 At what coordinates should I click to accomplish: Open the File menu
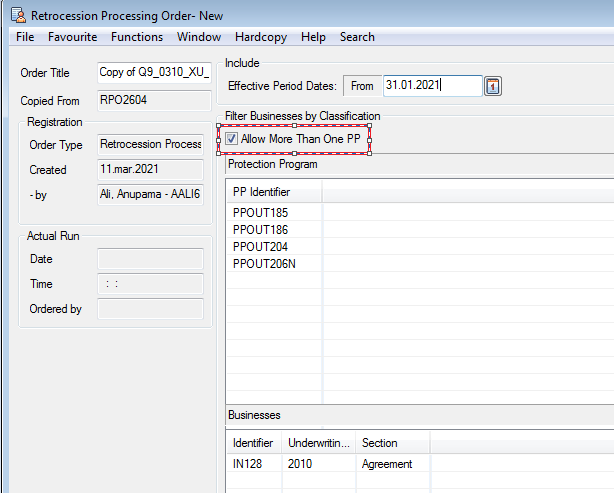(x=25, y=37)
